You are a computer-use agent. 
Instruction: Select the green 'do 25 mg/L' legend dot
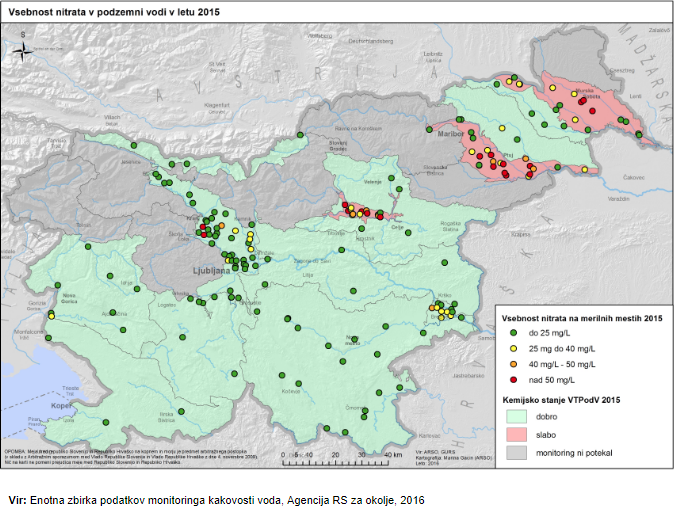tap(511, 332)
